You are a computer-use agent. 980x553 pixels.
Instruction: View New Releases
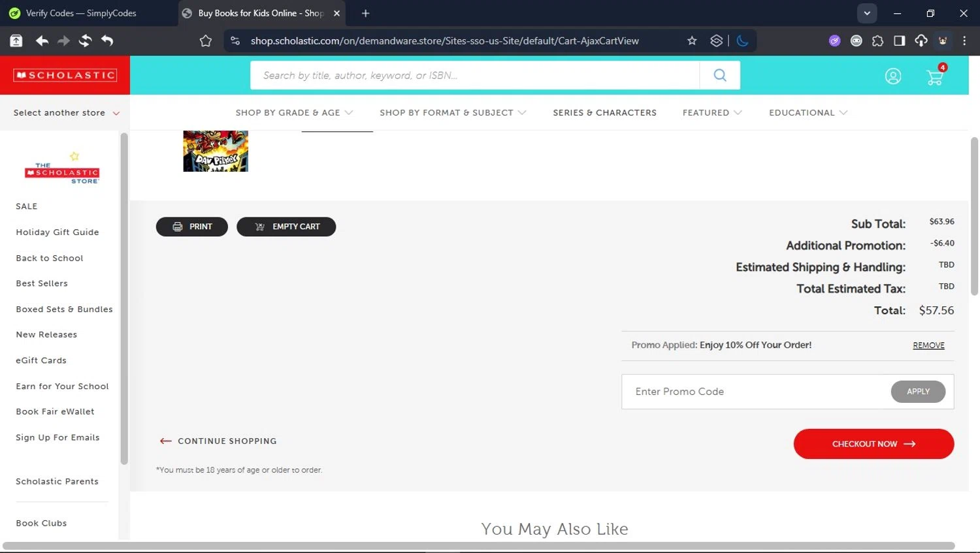click(x=46, y=335)
